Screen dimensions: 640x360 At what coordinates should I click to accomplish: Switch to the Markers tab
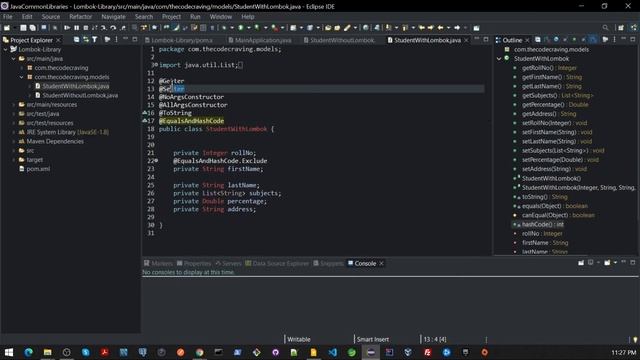click(158, 264)
